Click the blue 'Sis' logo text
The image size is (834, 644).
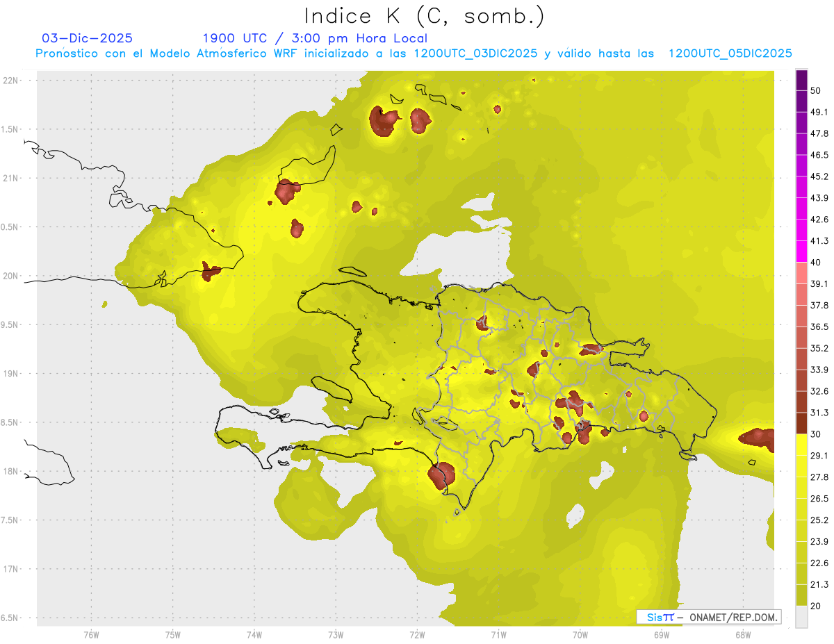(656, 617)
